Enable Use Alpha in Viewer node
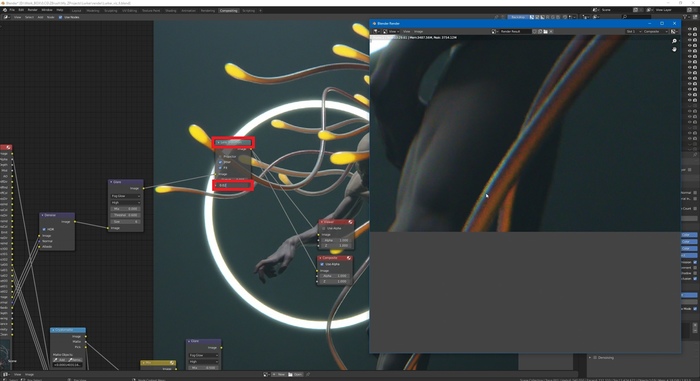 tap(324, 228)
